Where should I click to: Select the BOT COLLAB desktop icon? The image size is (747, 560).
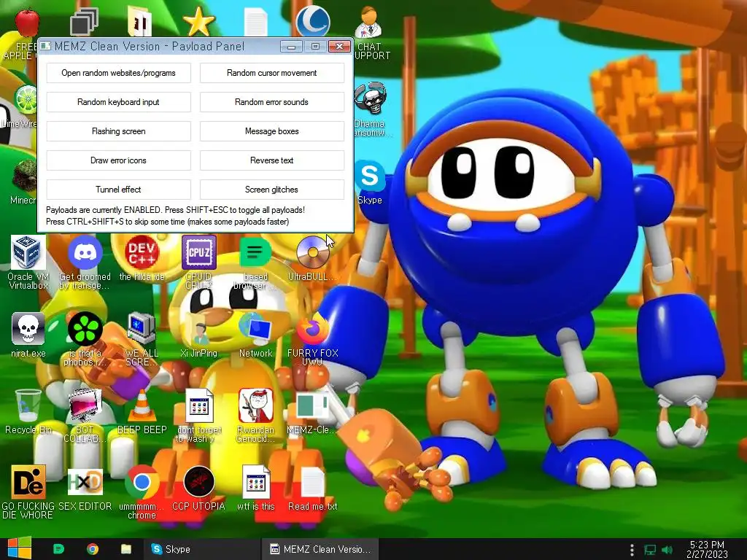pyautogui.click(x=85, y=405)
